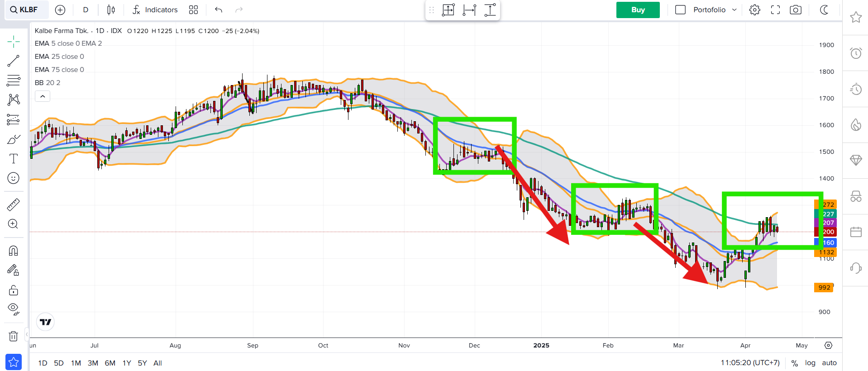Select the brush drawing tool
This screenshot has width=868, height=371.
pos(14,139)
